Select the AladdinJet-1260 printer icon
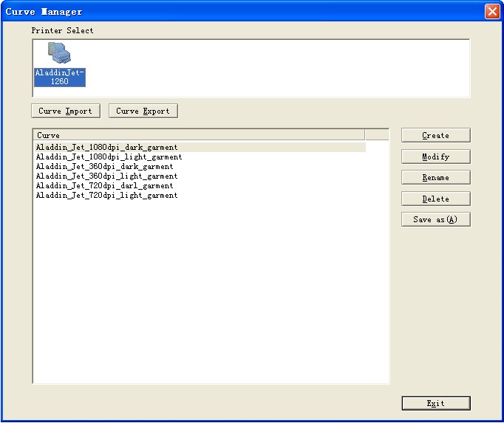Viewport: 504px width, 423px height. tap(59, 52)
